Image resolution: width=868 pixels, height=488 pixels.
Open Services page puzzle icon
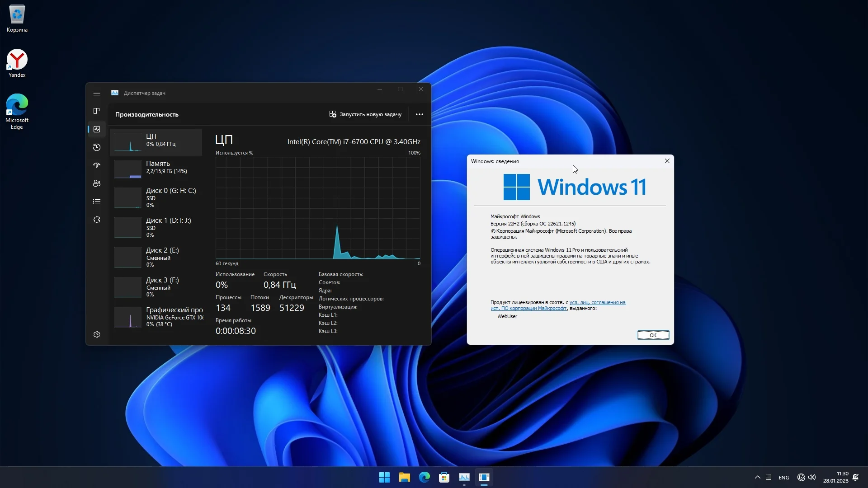coord(97,220)
